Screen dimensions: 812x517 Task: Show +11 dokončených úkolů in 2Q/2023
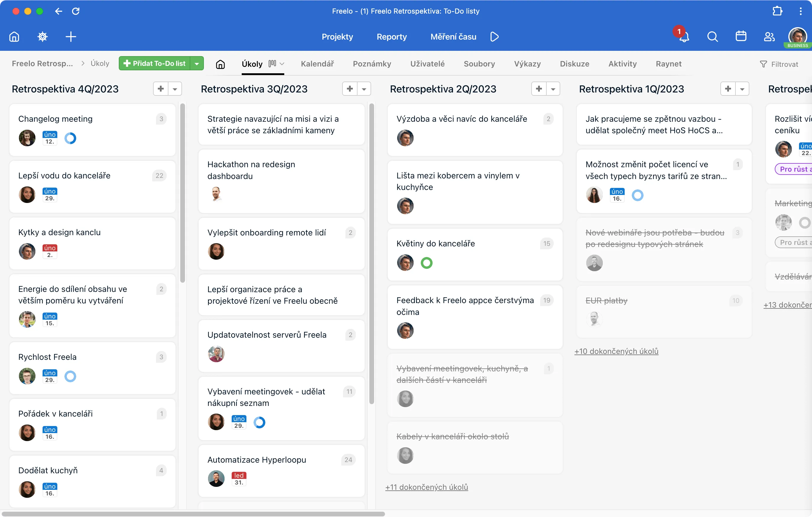(427, 487)
